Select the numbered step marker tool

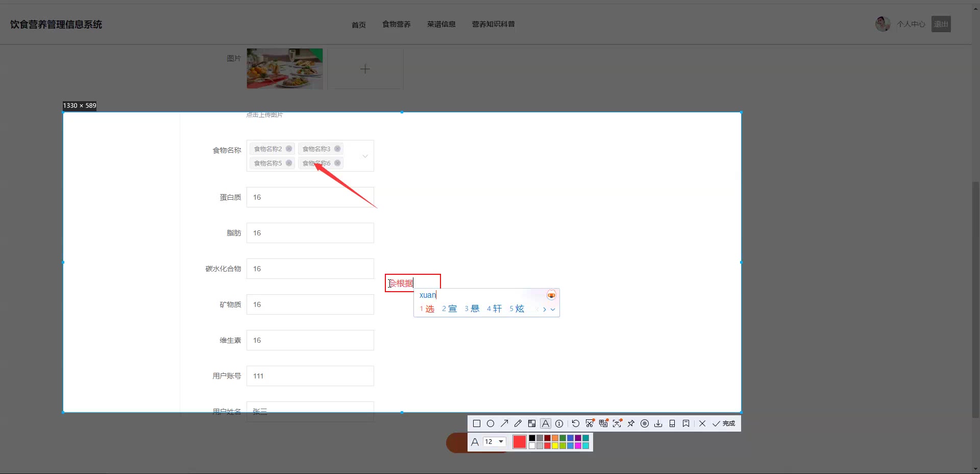559,423
